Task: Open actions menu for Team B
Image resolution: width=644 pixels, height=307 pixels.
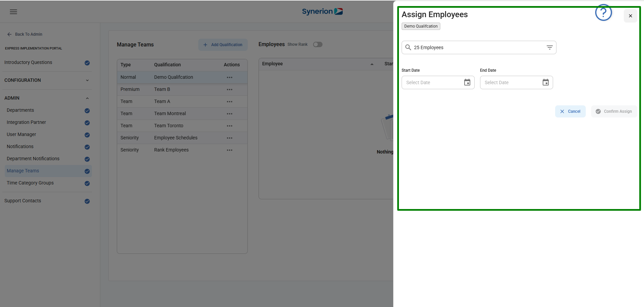Action: [x=230, y=90]
